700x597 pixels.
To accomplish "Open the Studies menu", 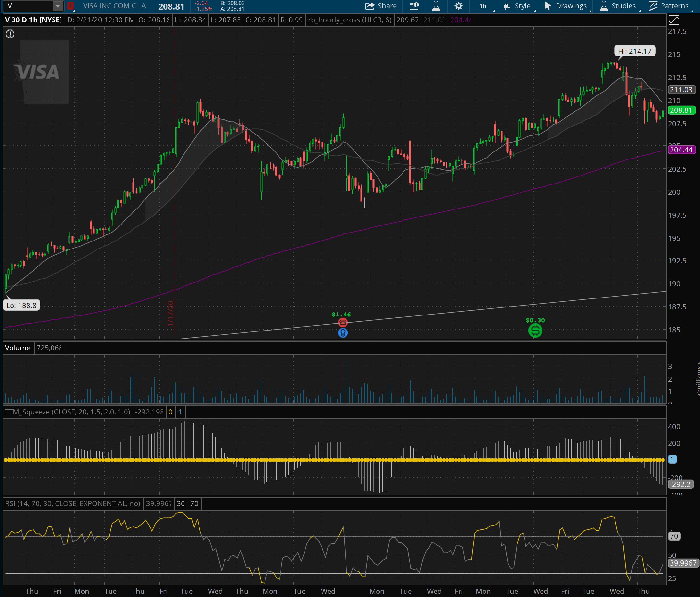I will [x=618, y=6].
